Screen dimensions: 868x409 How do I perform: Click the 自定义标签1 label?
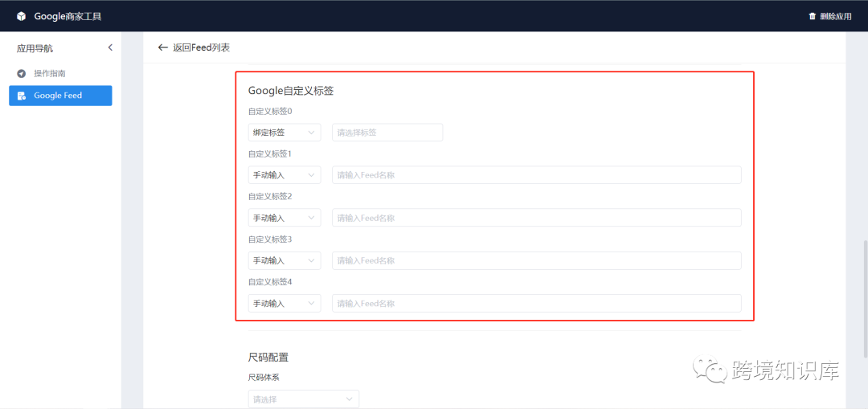click(270, 153)
